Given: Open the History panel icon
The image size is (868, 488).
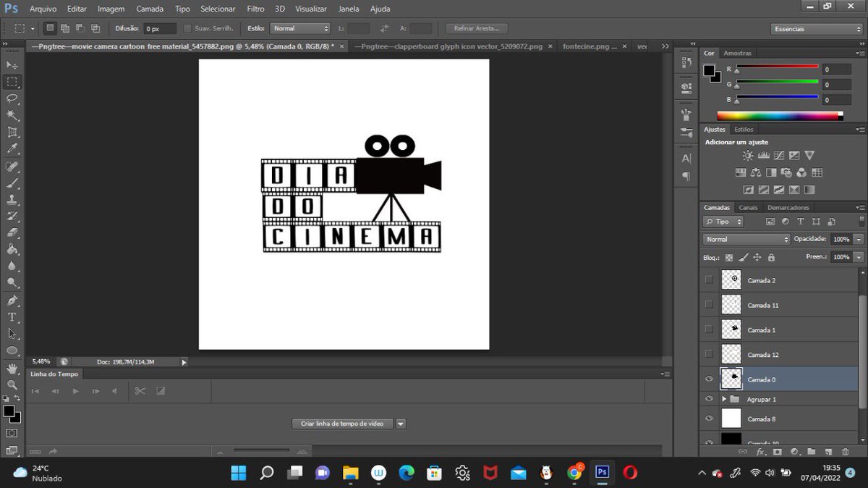Looking at the screenshot, I should [x=686, y=63].
